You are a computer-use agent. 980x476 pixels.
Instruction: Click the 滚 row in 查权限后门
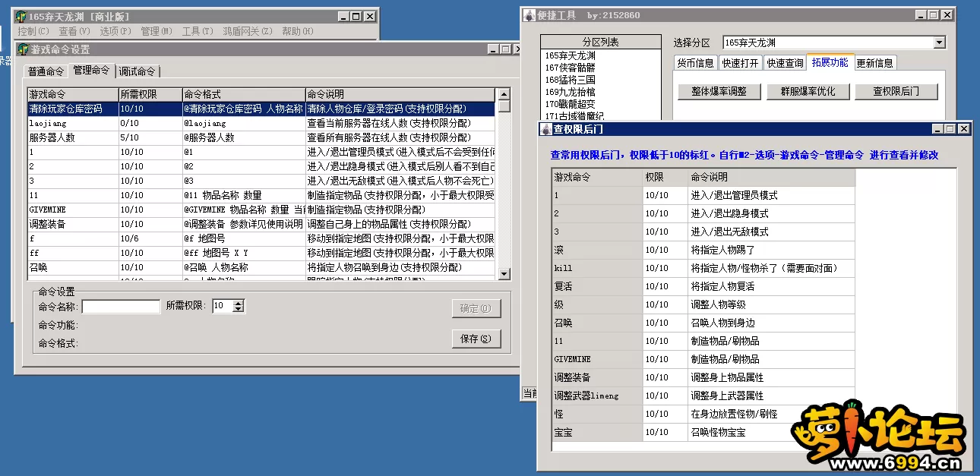(703, 250)
